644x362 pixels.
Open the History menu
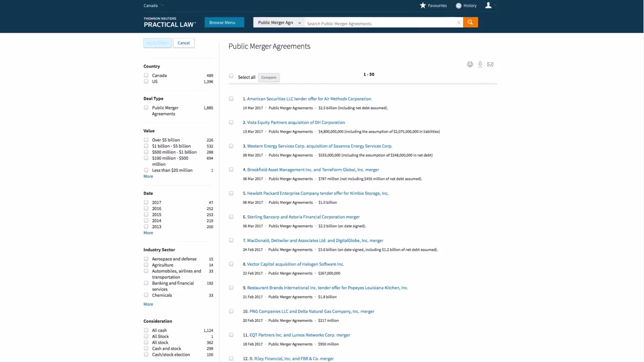pyautogui.click(x=466, y=6)
